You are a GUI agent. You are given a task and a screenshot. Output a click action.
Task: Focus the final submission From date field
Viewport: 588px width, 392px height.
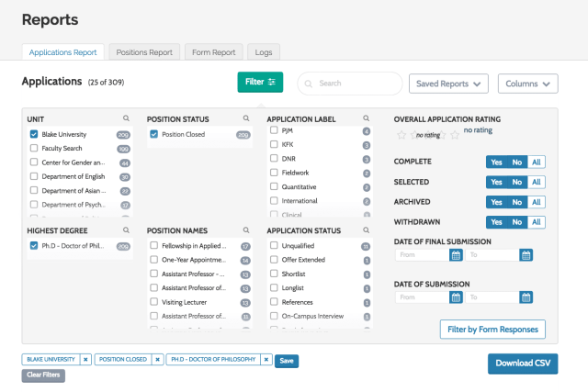[423, 255]
